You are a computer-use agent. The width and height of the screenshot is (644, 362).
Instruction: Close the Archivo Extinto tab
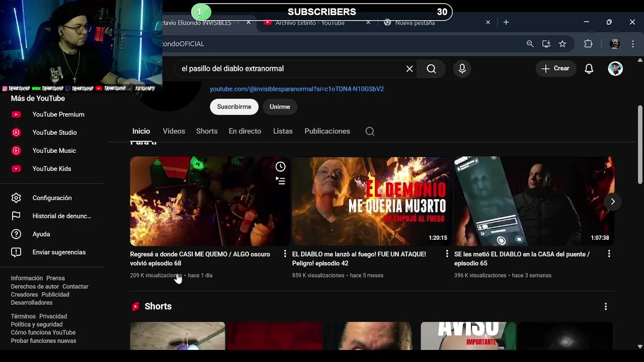pos(368,23)
